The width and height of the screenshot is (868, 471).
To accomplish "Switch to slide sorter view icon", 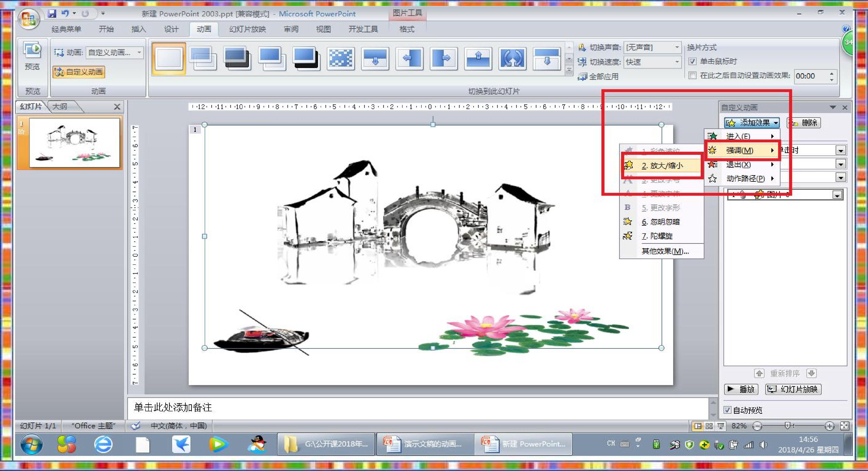I will [x=709, y=426].
